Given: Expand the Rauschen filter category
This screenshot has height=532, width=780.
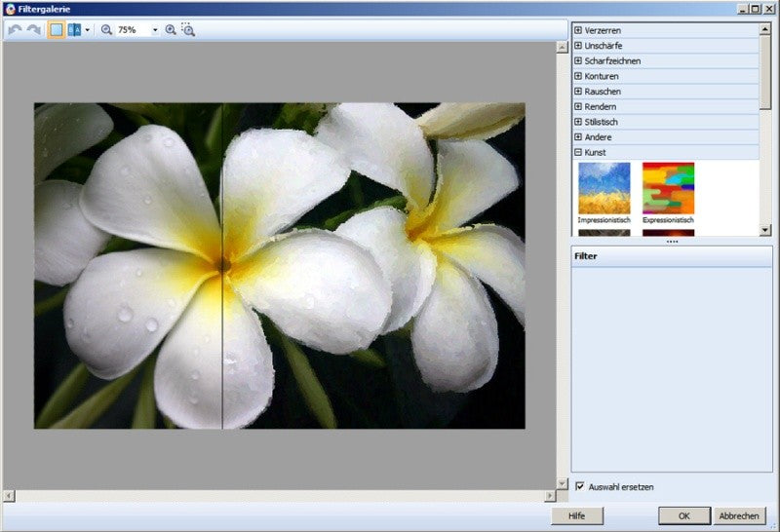Looking at the screenshot, I should (x=578, y=91).
